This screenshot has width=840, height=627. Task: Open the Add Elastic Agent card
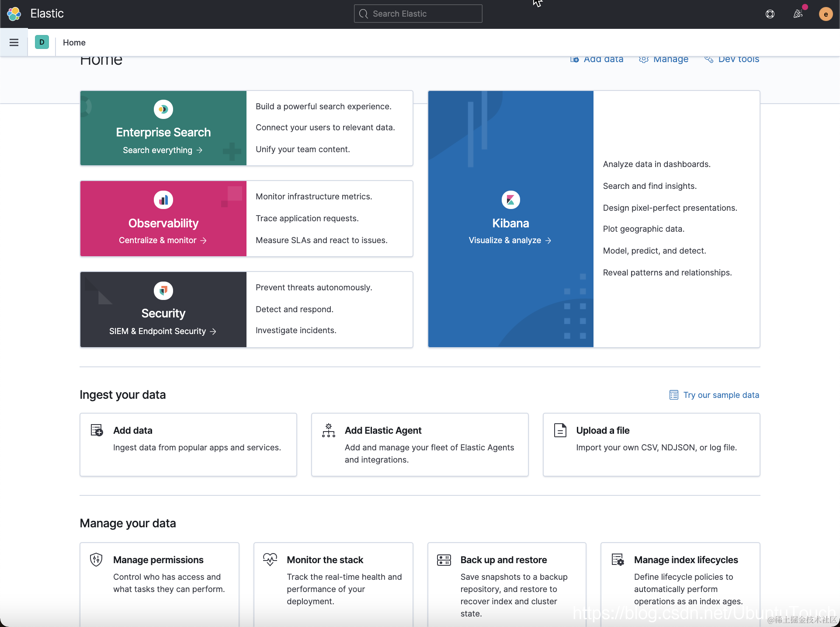click(x=420, y=444)
